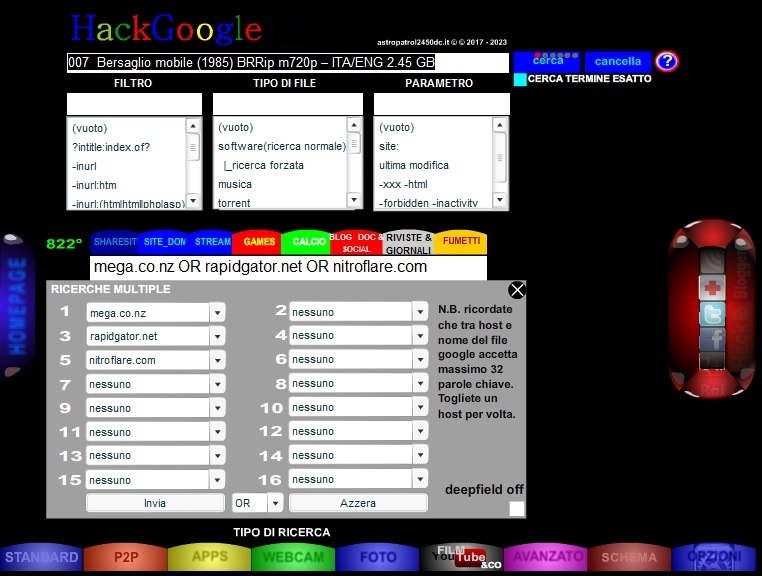Select AVANZATO search type
This screenshot has height=576, width=762.
tap(546, 557)
